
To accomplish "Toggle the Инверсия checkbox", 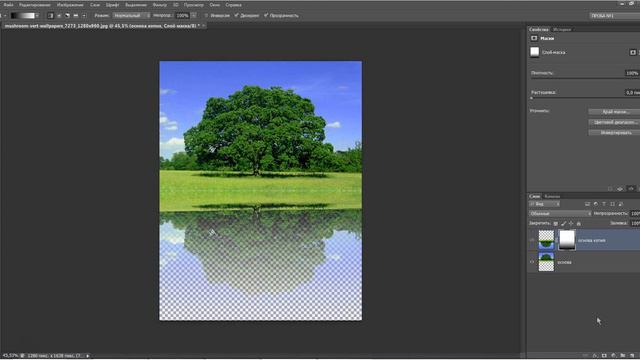I will [207, 16].
